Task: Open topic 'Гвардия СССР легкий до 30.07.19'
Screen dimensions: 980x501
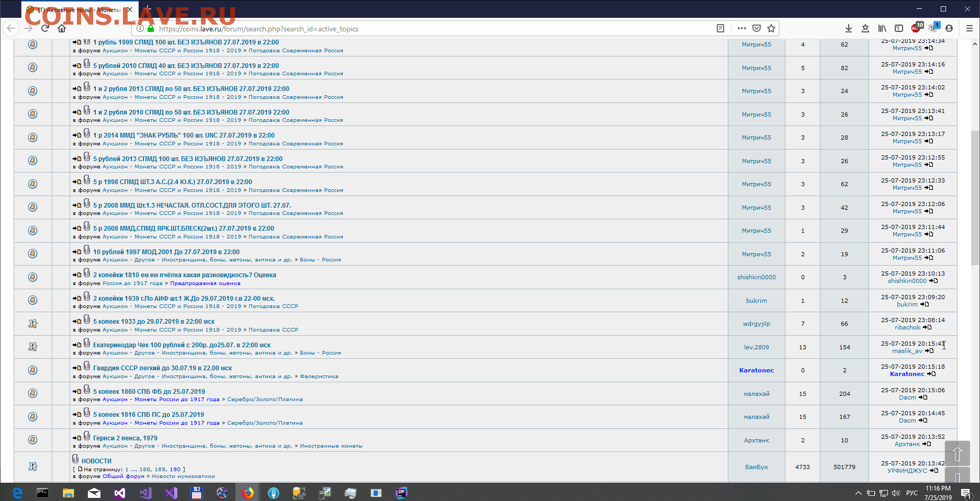Action: [x=162, y=368]
